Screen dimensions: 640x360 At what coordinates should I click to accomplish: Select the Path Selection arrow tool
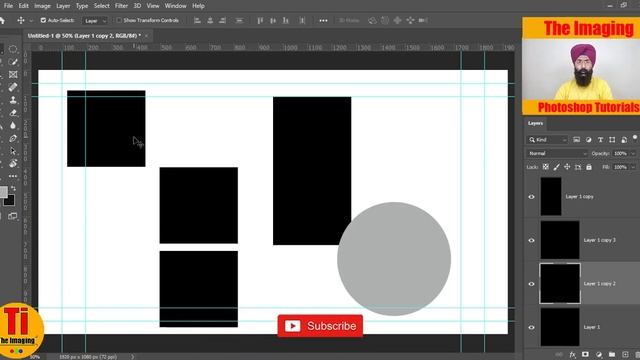13,151
